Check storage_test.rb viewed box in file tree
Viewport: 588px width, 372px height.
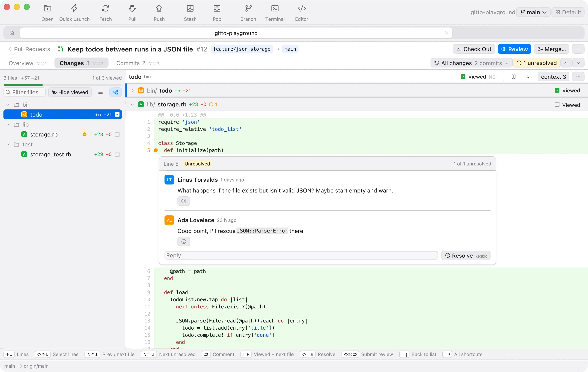[117, 154]
